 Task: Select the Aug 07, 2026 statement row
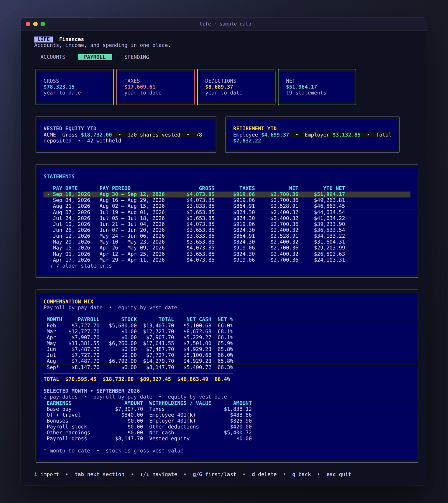tap(227, 212)
